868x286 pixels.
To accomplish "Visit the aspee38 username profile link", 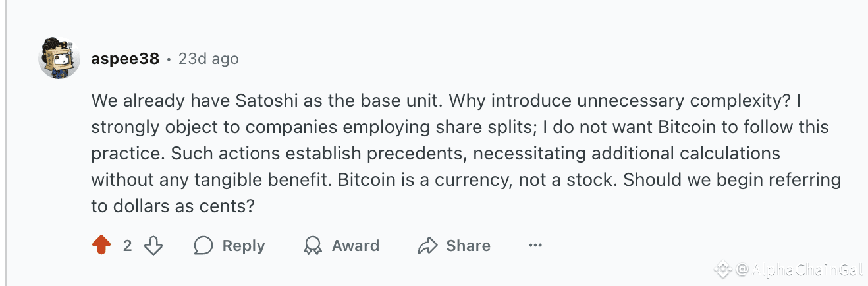I will 125,59.
